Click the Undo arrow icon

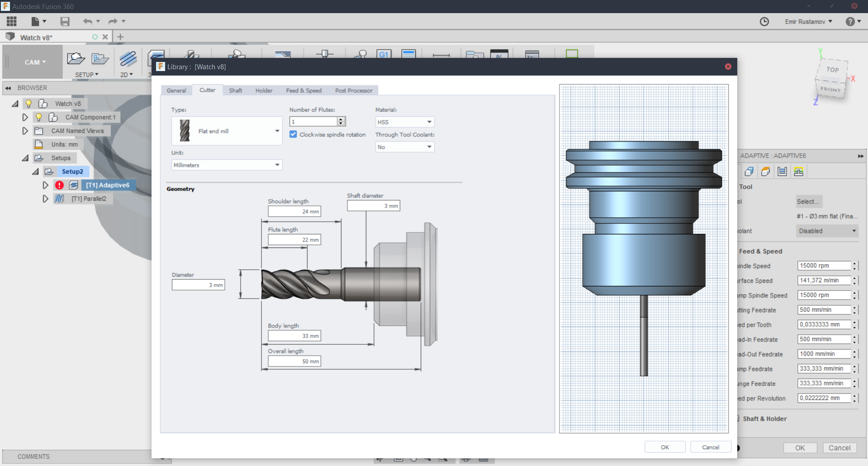[87, 21]
